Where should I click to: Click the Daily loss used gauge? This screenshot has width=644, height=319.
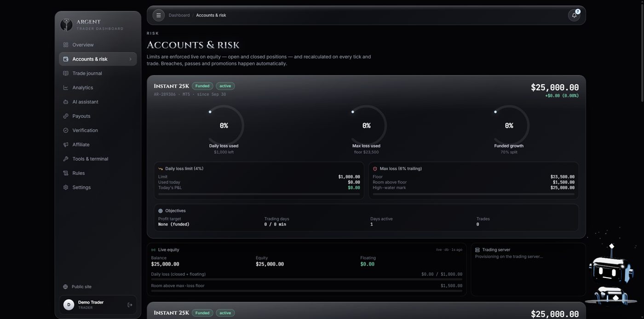coord(224,125)
